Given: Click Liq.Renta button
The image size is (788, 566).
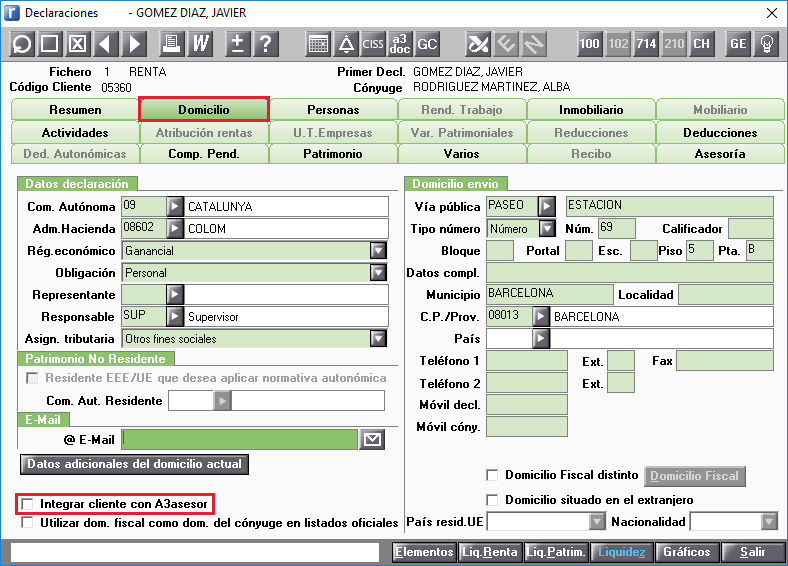Looking at the screenshot, I should 490,552.
